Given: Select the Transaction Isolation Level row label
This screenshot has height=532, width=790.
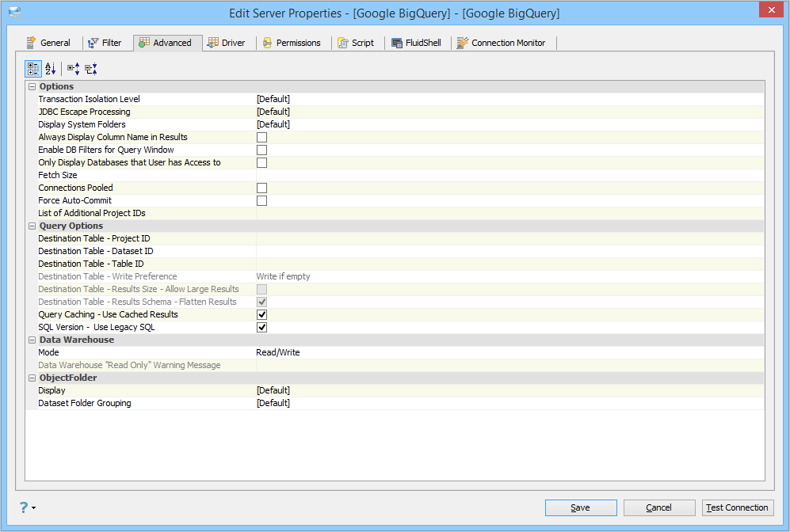Looking at the screenshot, I should point(90,99).
